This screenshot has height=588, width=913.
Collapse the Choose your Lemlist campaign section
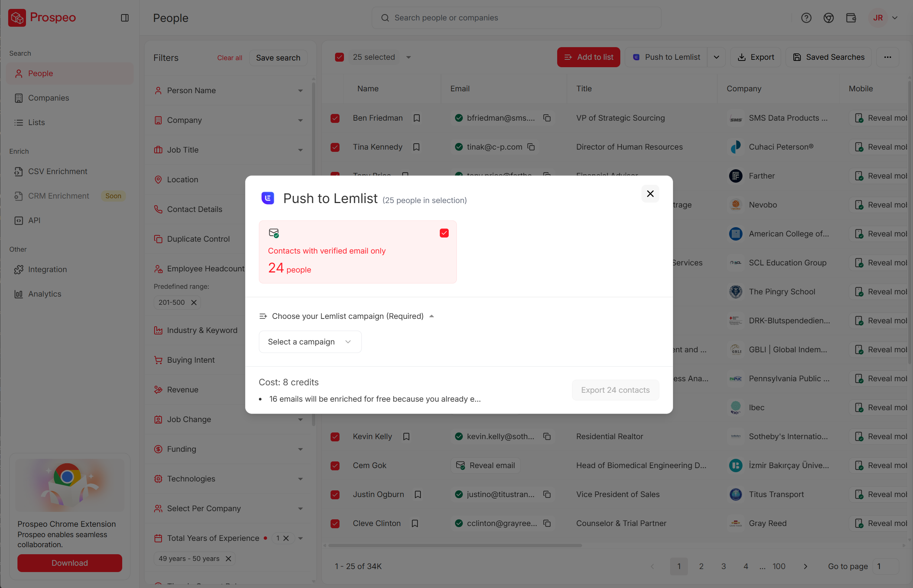point(431,316)
